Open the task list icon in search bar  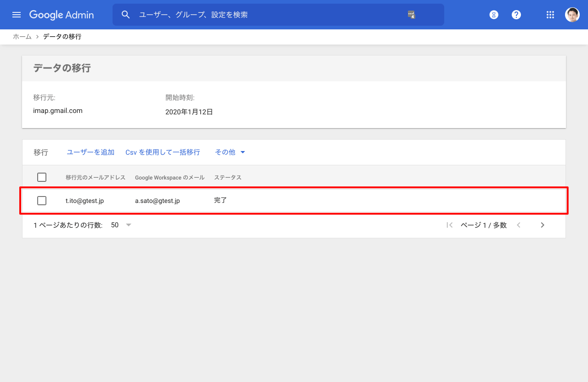pos(411,15)
